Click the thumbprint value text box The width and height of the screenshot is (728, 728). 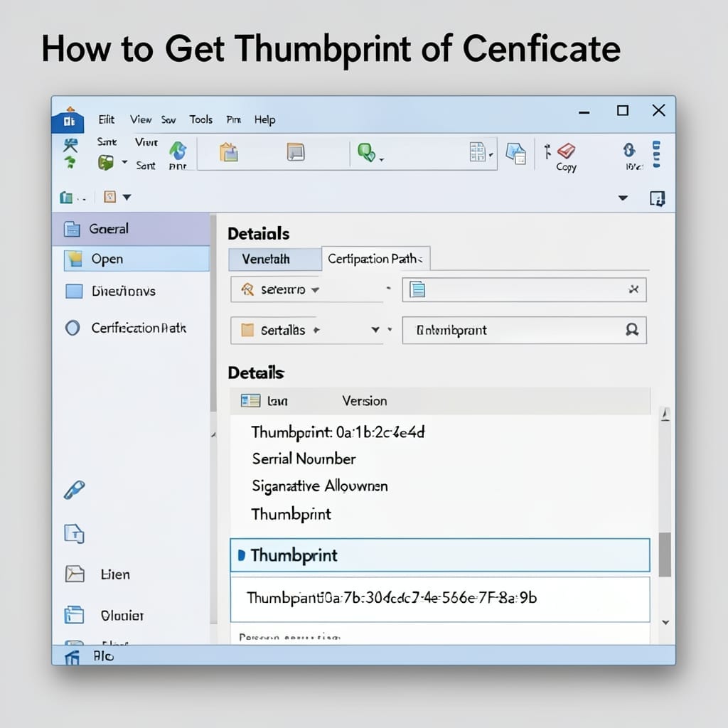[440, 599]
